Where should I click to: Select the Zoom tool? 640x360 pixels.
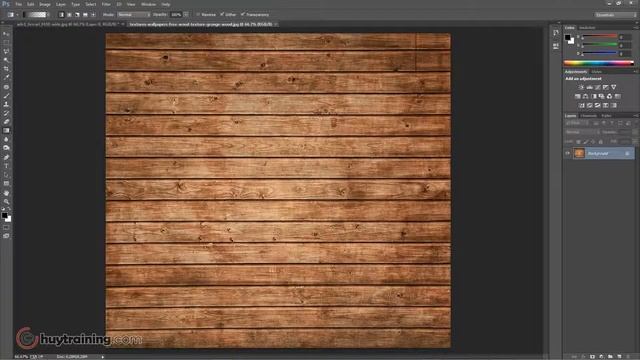click(6, 202)
